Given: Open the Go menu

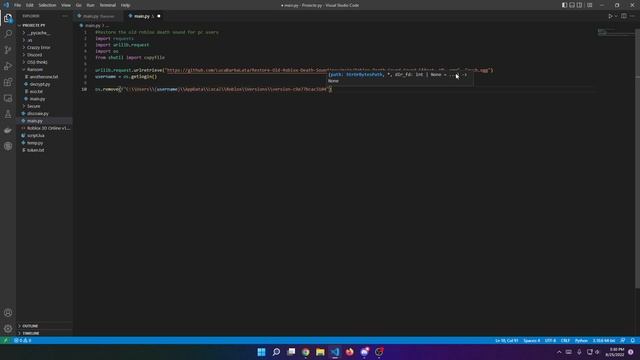Looking at the screenshot, I should point(78,5).
